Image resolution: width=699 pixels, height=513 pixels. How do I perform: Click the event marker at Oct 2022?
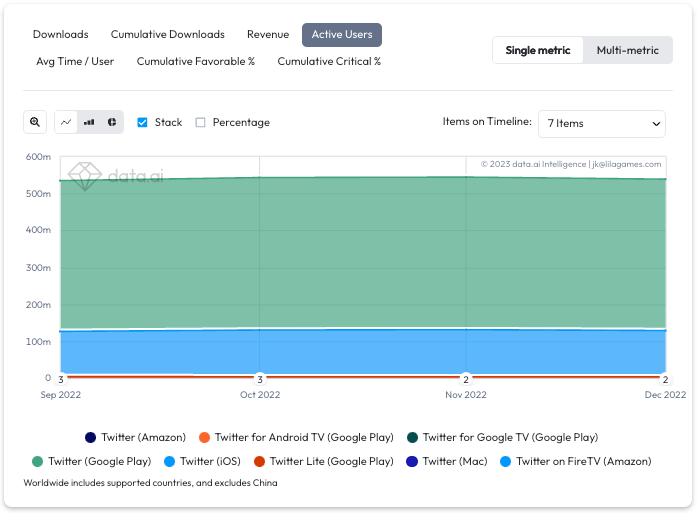(x=260, y=379)
